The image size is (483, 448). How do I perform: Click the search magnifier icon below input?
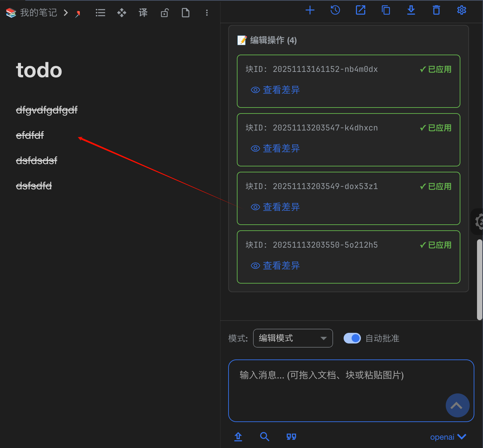point(265,437)
